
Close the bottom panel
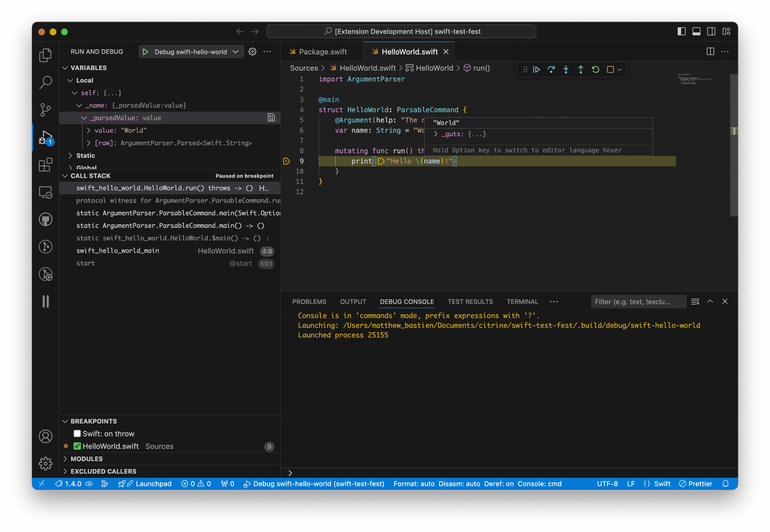tap(725, 301)
